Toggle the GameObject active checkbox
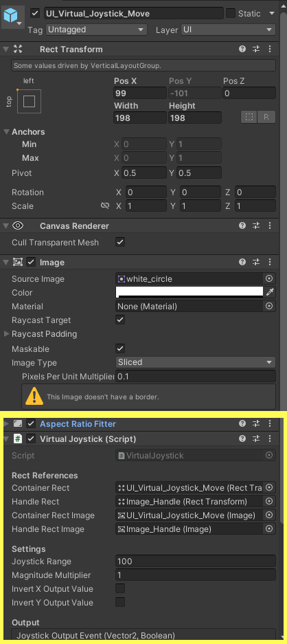Viewport: 287px width, 644px height. tap(35, 14)
